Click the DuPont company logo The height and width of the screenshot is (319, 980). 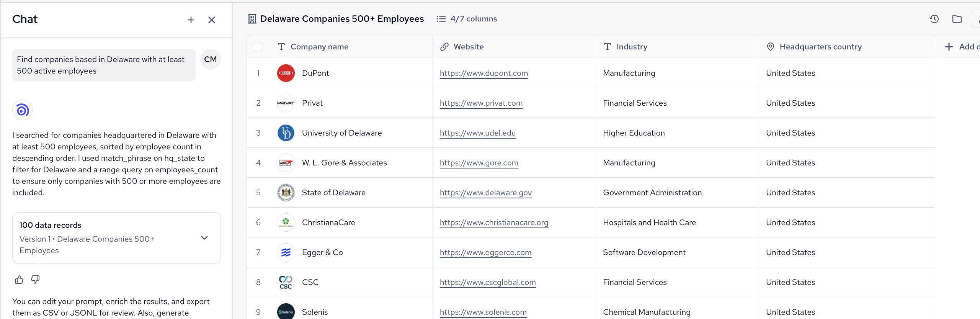click(286, 73)
